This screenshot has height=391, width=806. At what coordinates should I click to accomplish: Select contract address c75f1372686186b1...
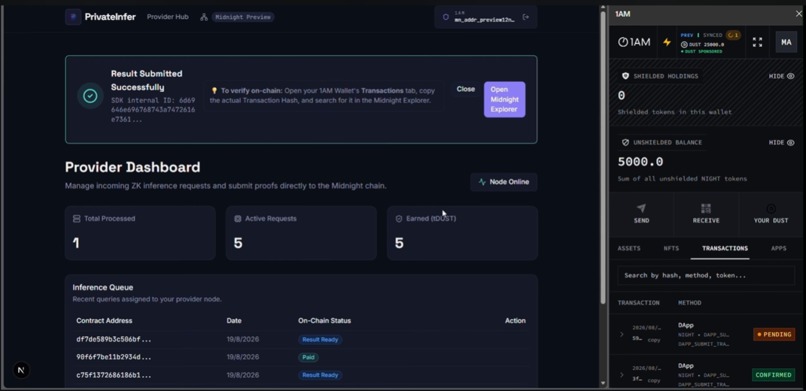(x=114, y=375)
